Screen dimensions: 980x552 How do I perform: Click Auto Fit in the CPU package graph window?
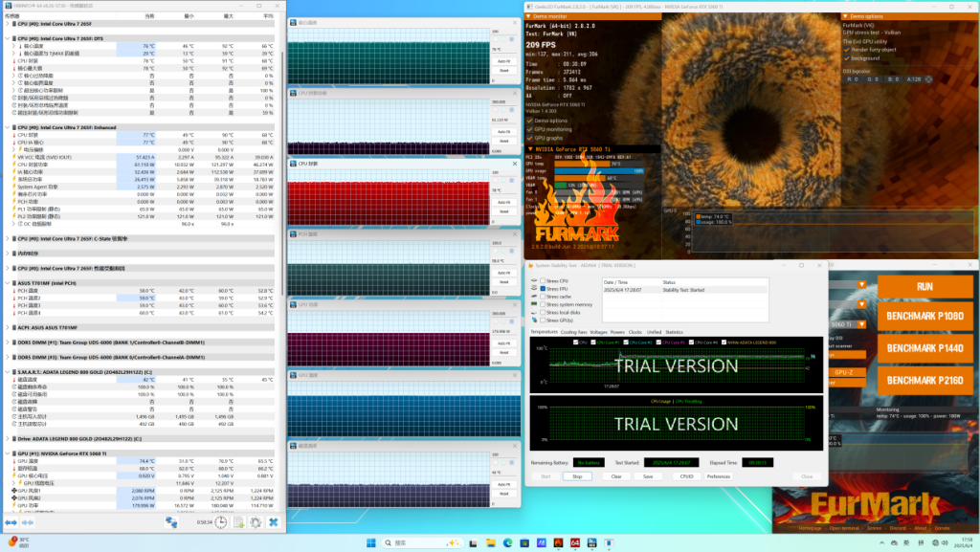tap(503, 202)
